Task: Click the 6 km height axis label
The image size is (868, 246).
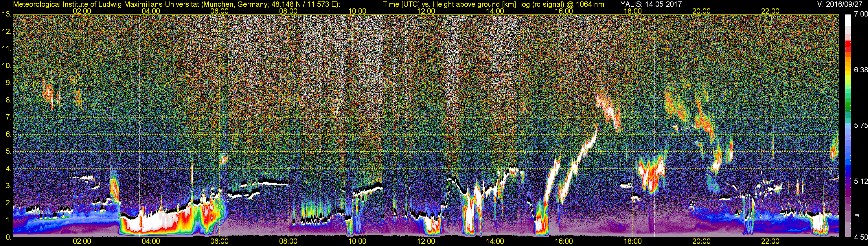Action: click(x=8, y=134)
